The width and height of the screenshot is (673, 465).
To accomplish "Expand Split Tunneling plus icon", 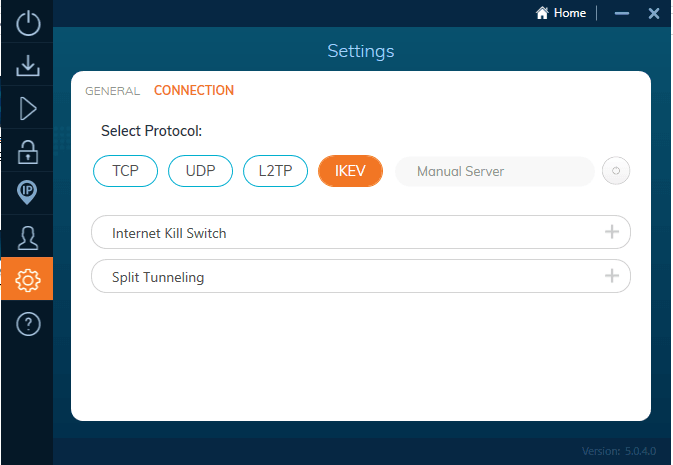I will click(x=612, y=276).
